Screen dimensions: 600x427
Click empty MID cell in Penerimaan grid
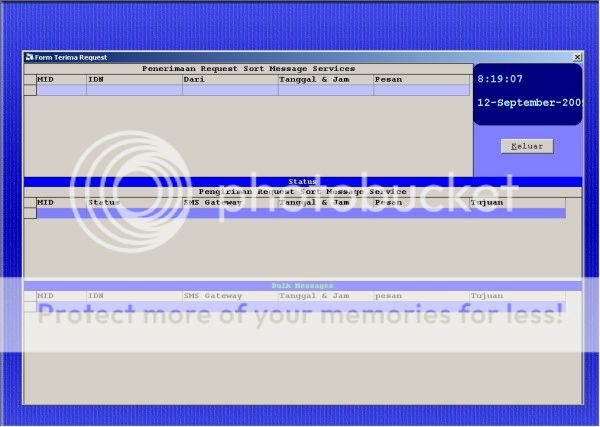(x=62, y=90)
